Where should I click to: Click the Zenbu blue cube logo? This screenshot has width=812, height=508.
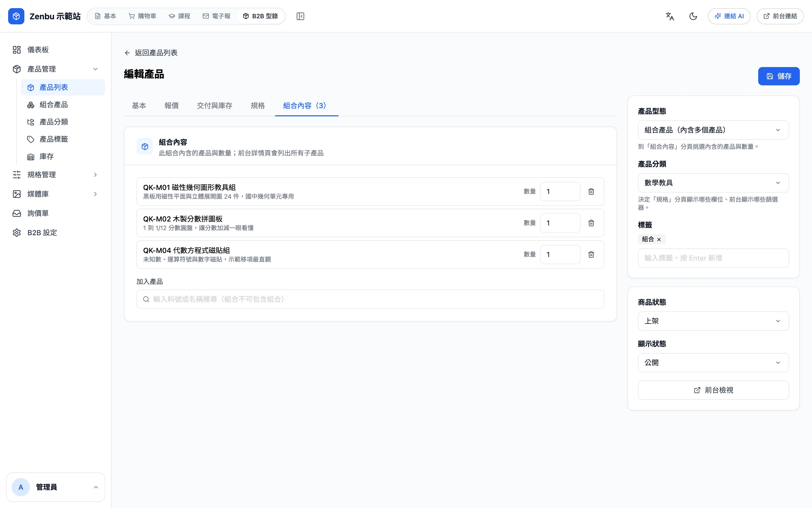(16, 16)
